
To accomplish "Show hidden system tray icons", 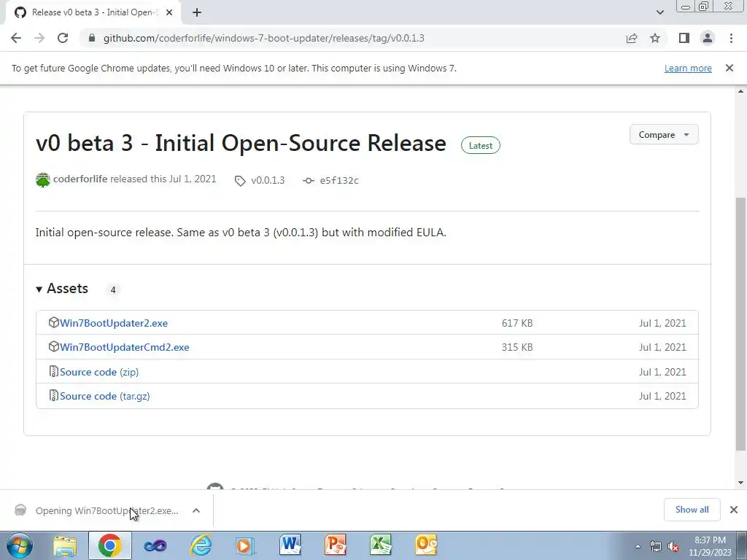I will pos(638,546).
